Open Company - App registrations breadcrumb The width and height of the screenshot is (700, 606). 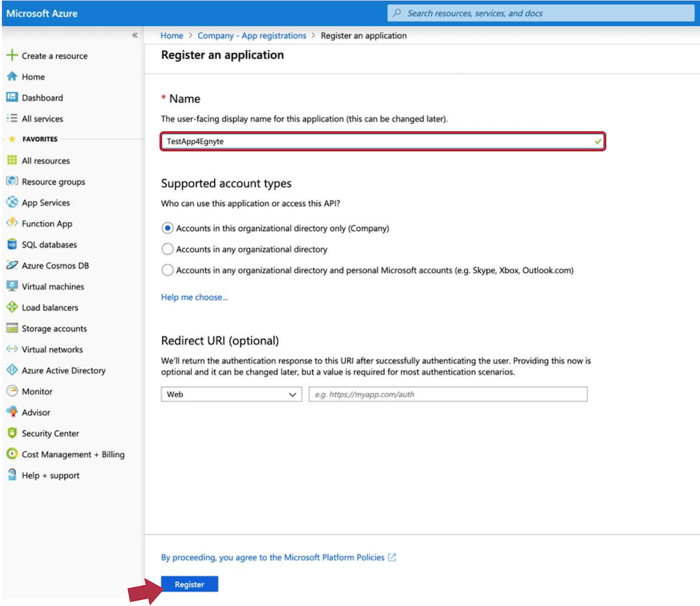pos(252,36)
